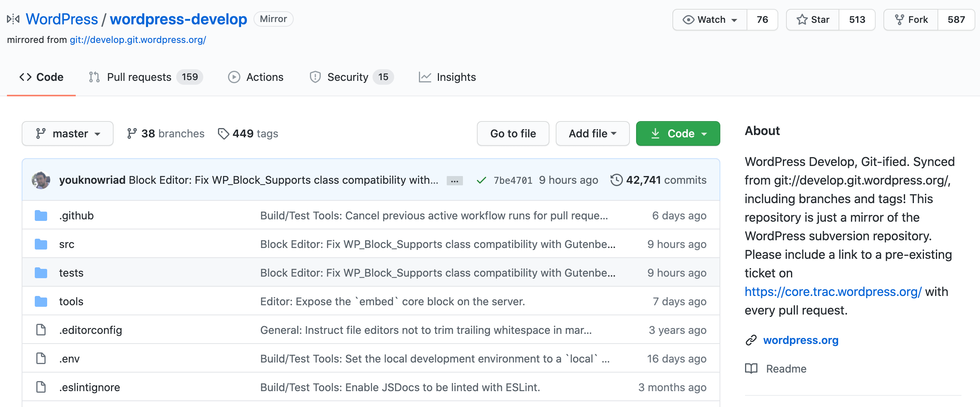This screenshot has width=980, height=407.
Task: Open the git://develop.git.wordpress.org/ mirror link
Action: [138, 40]
